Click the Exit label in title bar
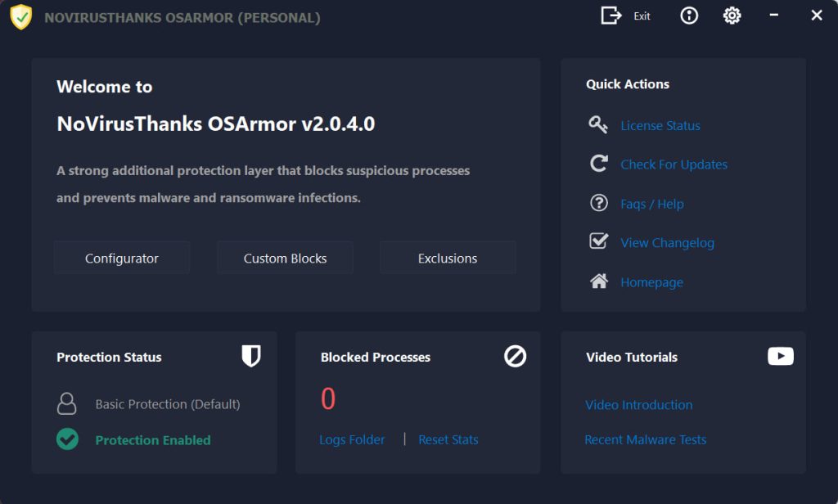Image resolution: width=838 pixels, height=504 pixels. point(642,16)
